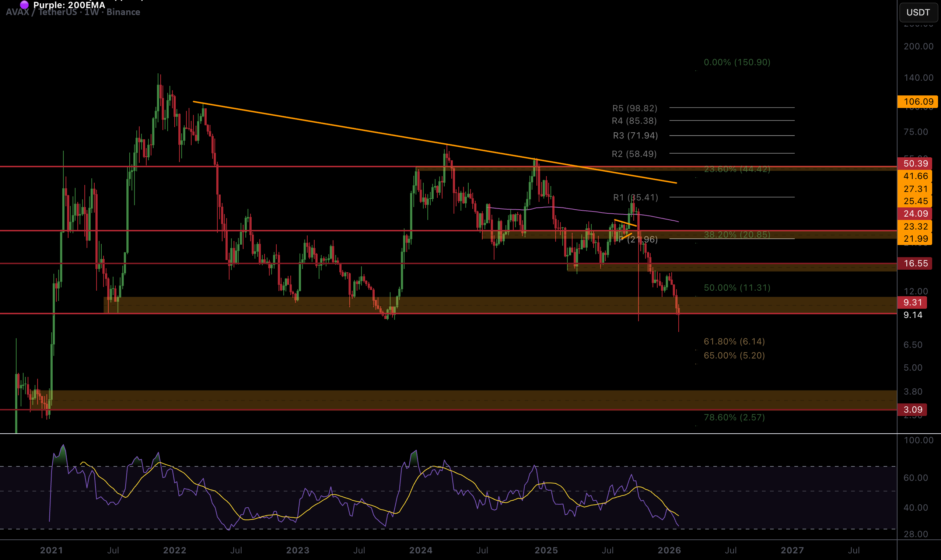Select the 78.60% (2.57) Fibonacci label
Screen dimensions: 941x560
[x=734, y=417]
